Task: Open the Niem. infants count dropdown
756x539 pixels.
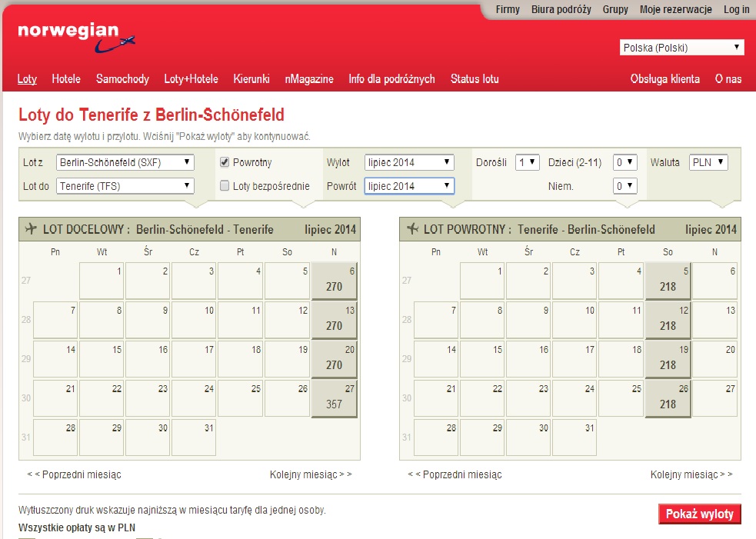Action: (x=624, y=186)
